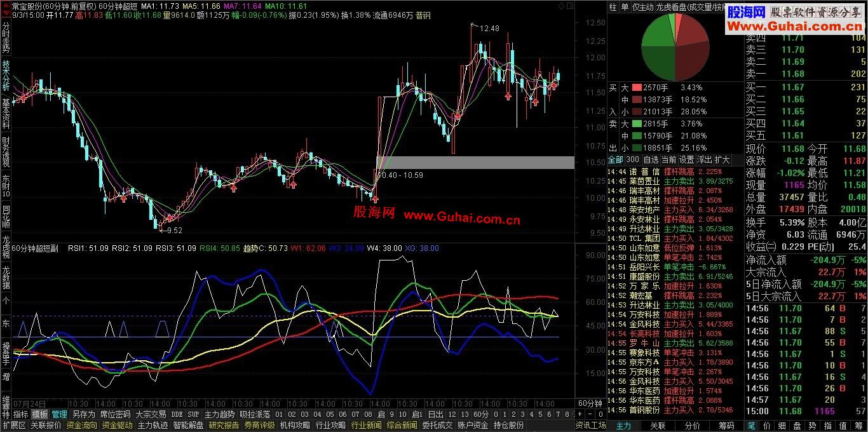Open the 账户资金 tab
This screenshot has width=868, height=432.
point(473,426)
